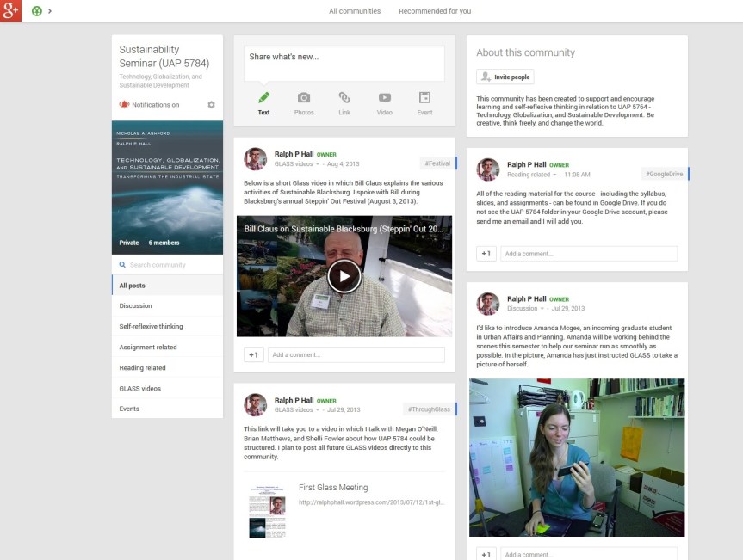Expand GLASS videos dropdown on Aug 4 post
This screenshot has width=743, height=560.
(x=318, y=163)
